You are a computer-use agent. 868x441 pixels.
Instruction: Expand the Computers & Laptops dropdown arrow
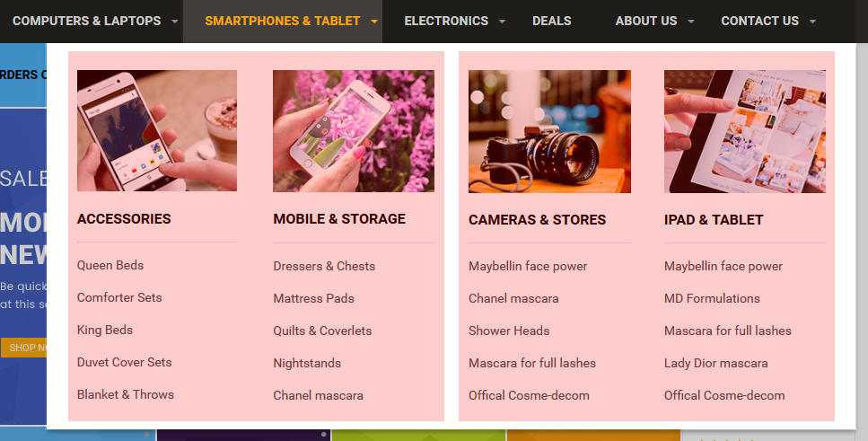(175, 22)
